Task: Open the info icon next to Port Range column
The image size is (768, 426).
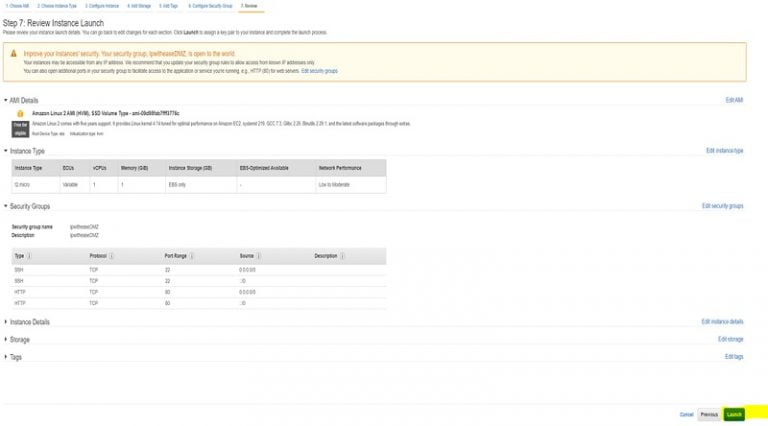Action: (192, 256)
